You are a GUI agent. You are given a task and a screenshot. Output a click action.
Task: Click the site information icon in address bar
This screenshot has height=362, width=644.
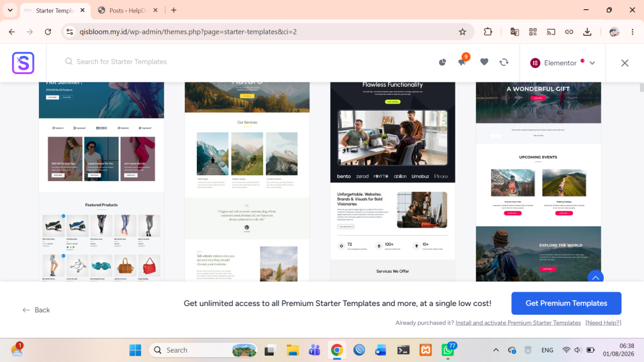coord(70,31)
